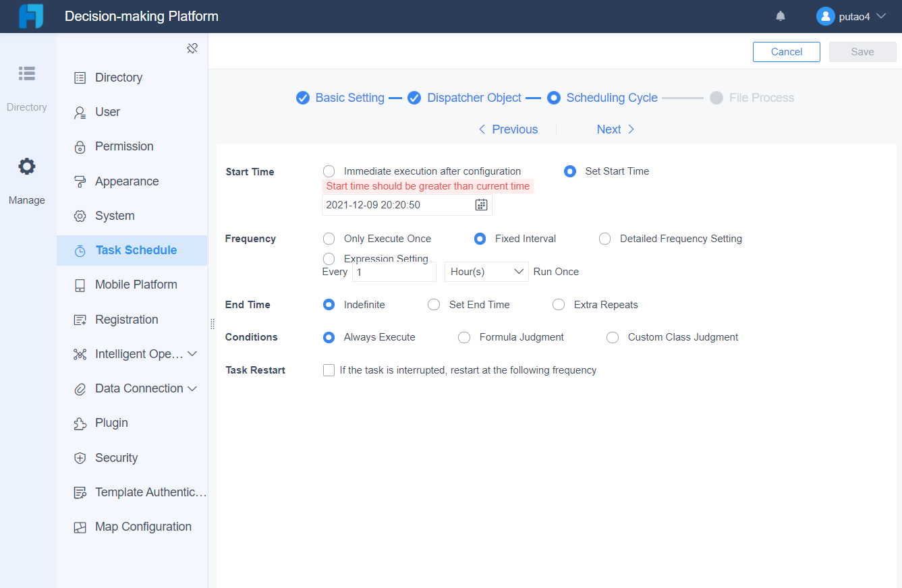Viewport: 902px width, 588px height.
Task: Click the pin icon above the sidebar
Action: [x=192, y=48]
